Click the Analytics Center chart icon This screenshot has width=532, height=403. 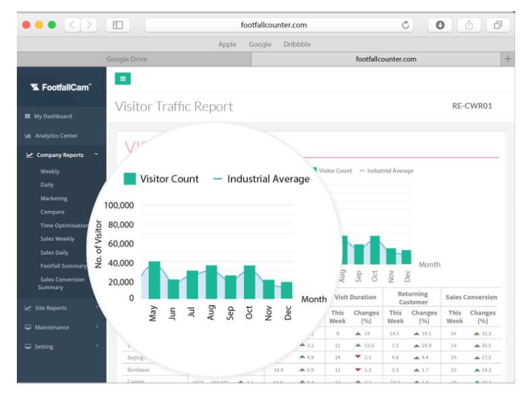[x=28, y=136]
